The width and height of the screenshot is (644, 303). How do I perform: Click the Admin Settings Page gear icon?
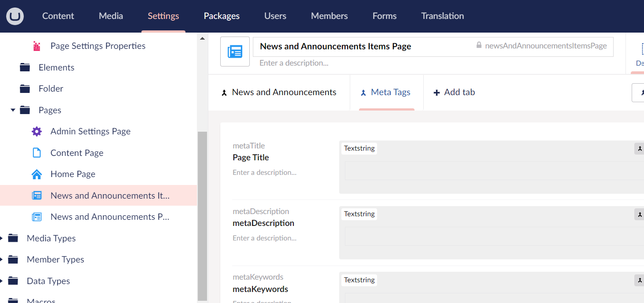coord(37,131)
